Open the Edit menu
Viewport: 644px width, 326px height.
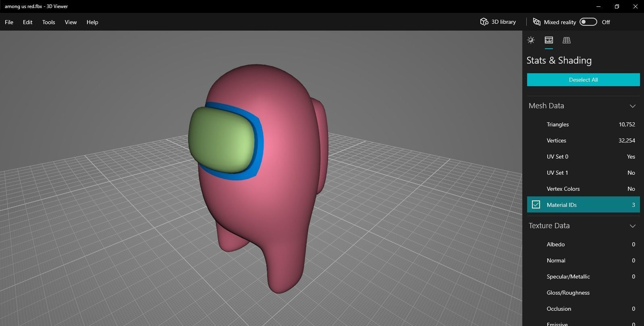27,22
